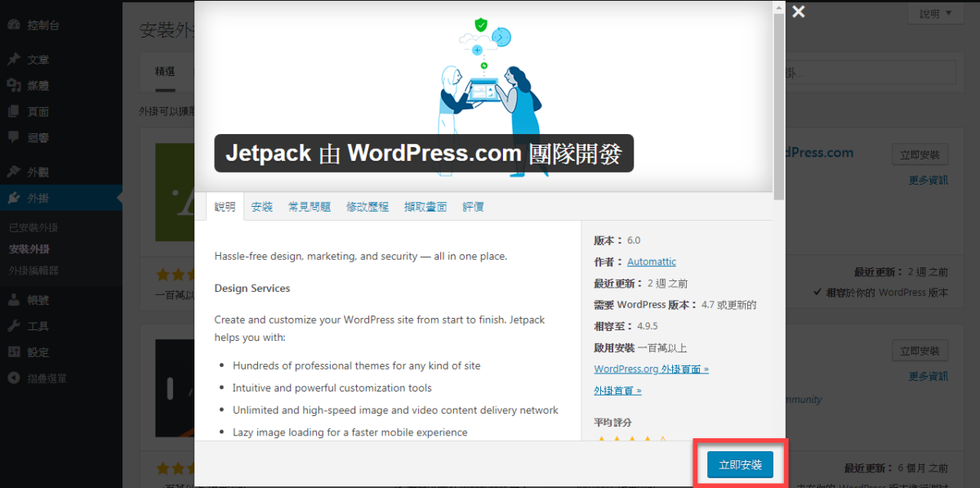
Task: Switch to the 說明 tab in dialog
Action: (x=225, y=207)
